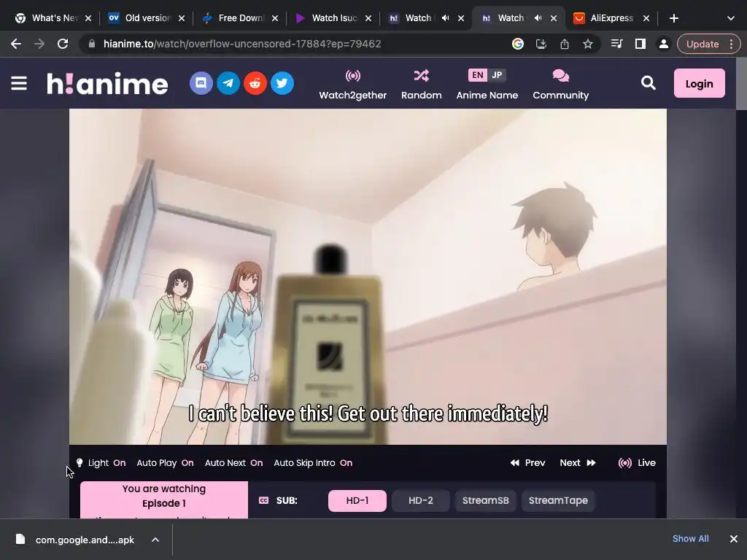Reload the current page
The height and width of the screenshot is (560, 747).
63,44
